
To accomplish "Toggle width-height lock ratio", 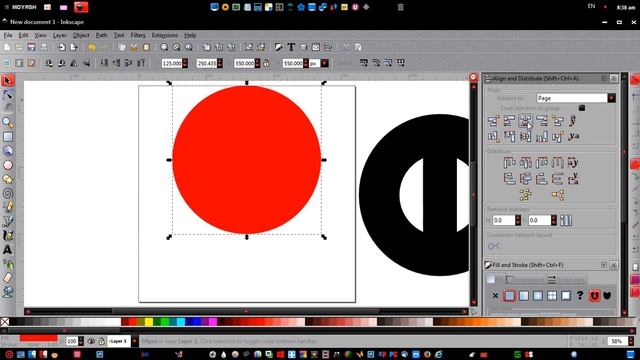I will pos(267,63).
